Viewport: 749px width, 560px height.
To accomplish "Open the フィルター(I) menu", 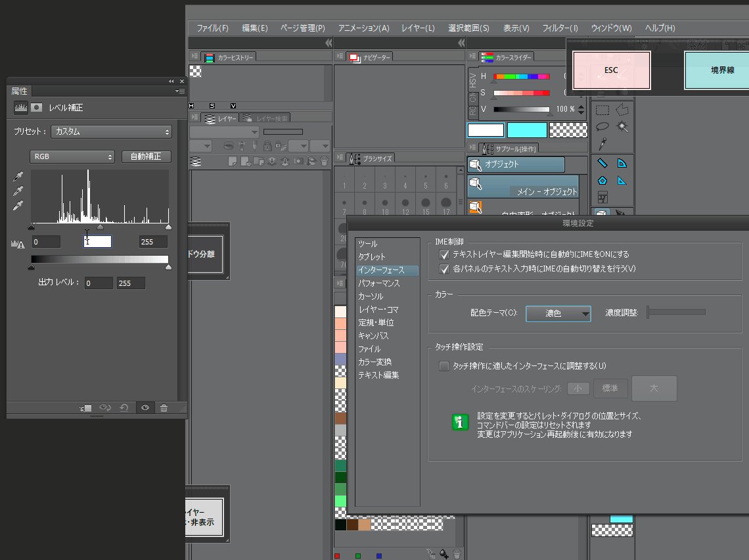I will tap(560, 28).
